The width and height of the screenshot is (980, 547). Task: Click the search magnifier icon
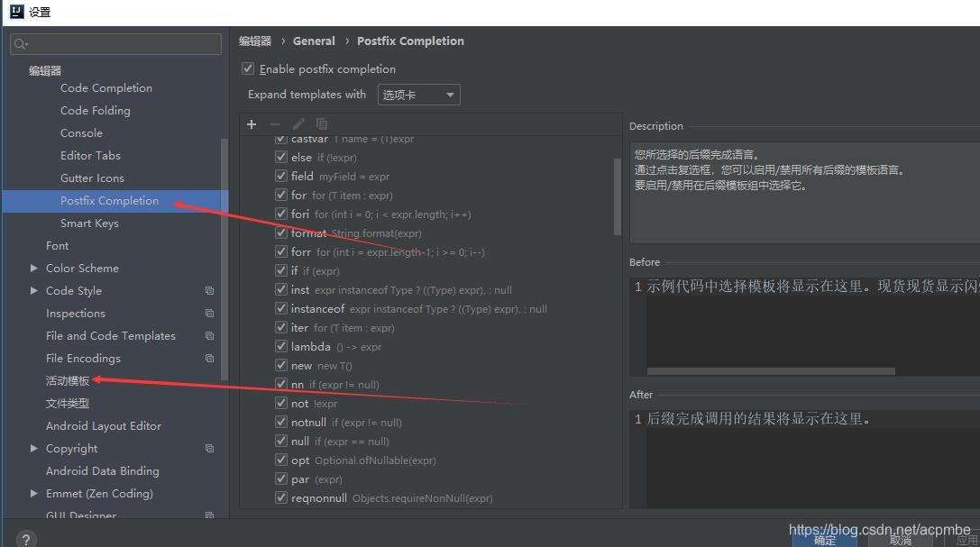click(21, 44)
